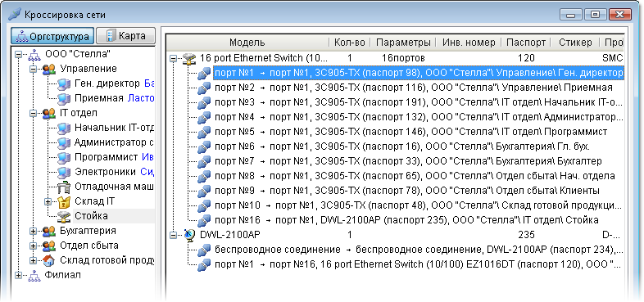Image resolution: width=644 pixels, height=302 pixels.
Task: Click the Начальник IT-отдела computer icon
Action: (64, 128)
